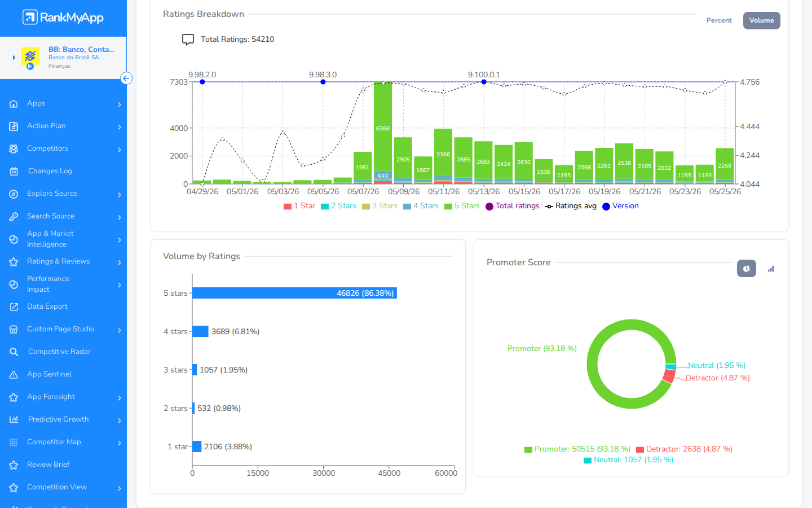Viewport: 812px width, 508px height.
Task: Switch Promoter Score to bar chart view
Action: click(771, 269)
